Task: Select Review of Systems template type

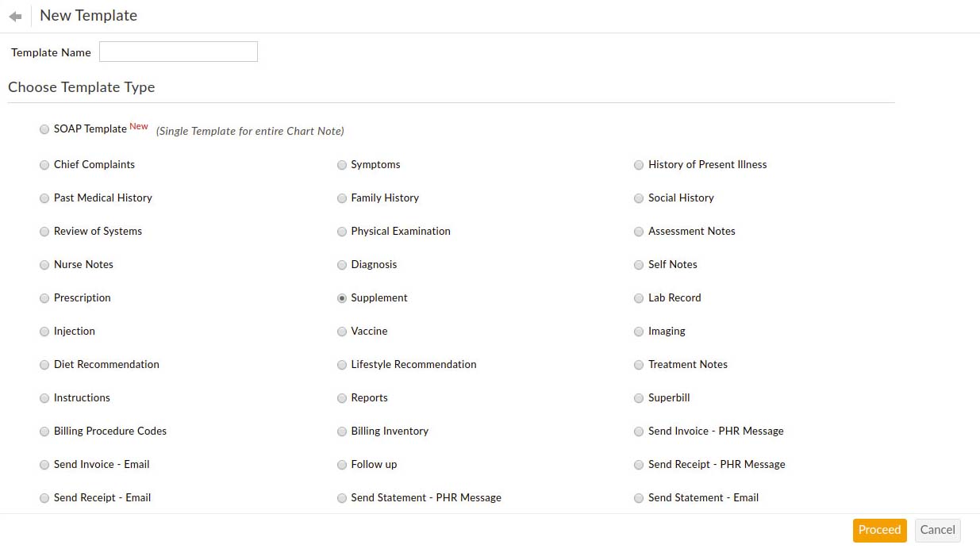Action: [x=44, y=232]
